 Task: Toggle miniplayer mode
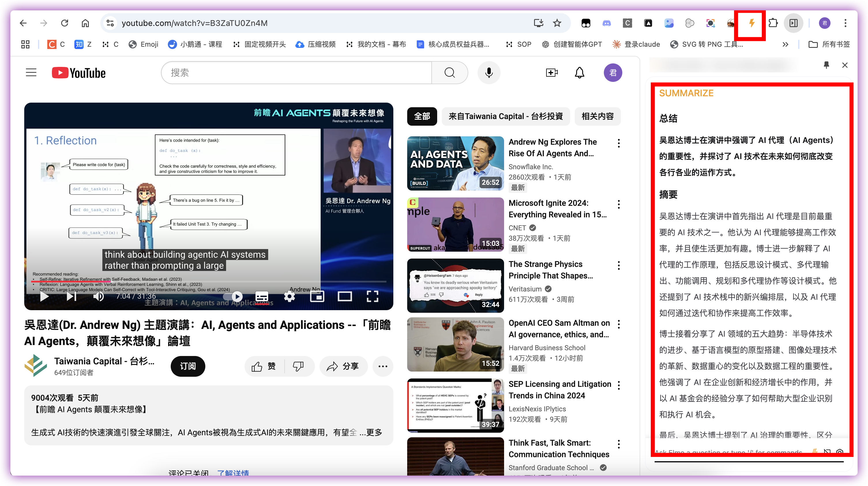[317, 296]
